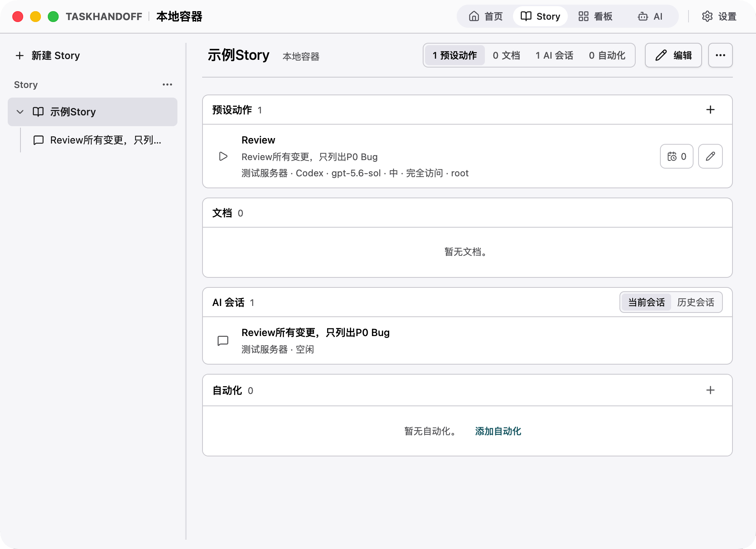Image resolution: width=756 pixels, height=549 pixels.
Task: Edit the Review preset action pencil icon
Action: coord(710,156)
